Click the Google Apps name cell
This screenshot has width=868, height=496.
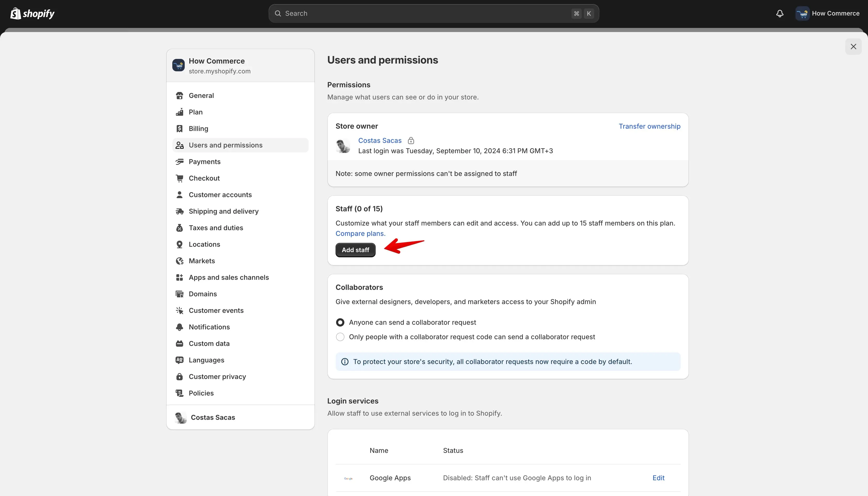pos(390,478)
